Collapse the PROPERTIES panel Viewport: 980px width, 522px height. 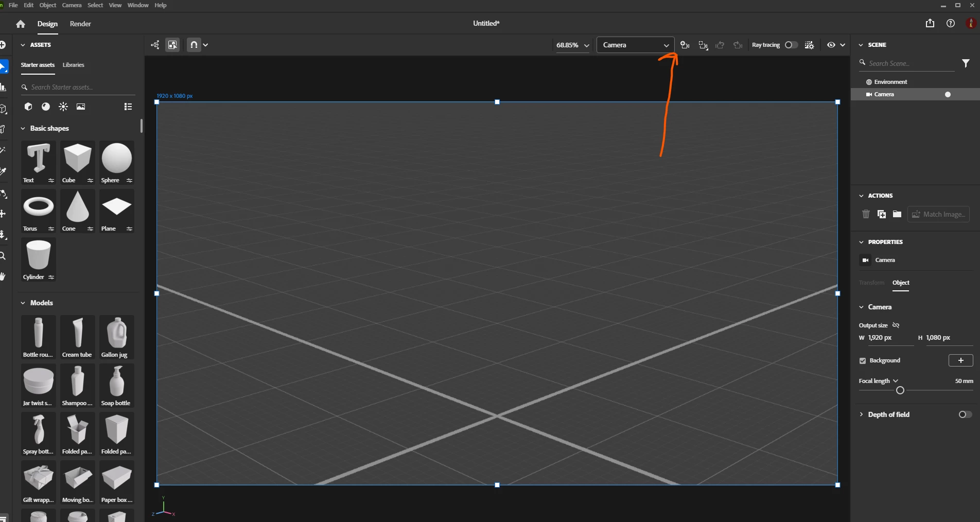[x=861, y=242]
